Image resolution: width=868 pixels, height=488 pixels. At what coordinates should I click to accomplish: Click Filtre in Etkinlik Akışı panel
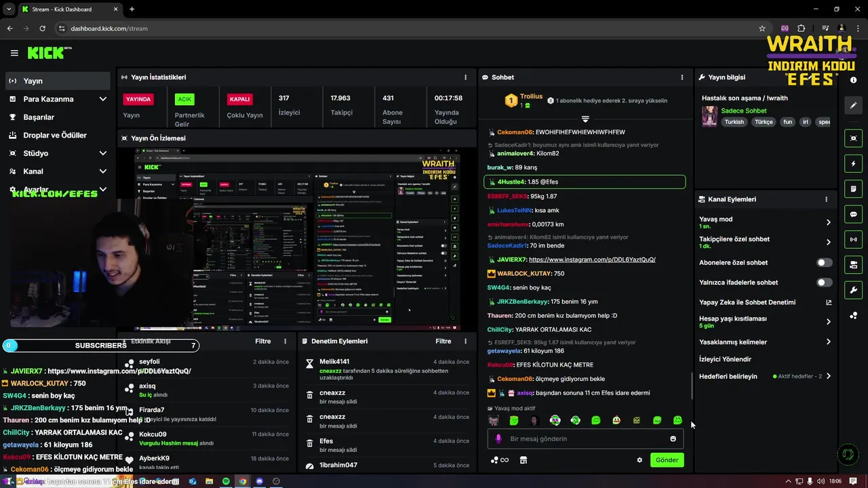click(x=262, y=341)
